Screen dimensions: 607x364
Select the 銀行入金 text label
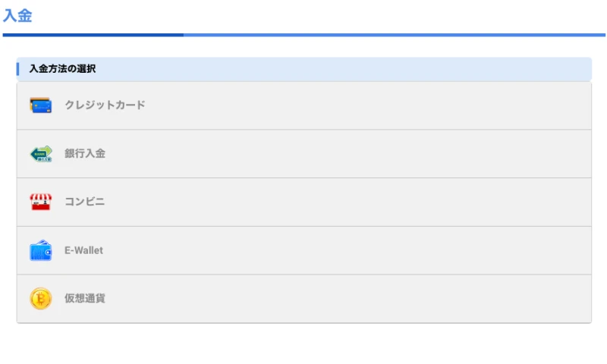click(85, 154)
